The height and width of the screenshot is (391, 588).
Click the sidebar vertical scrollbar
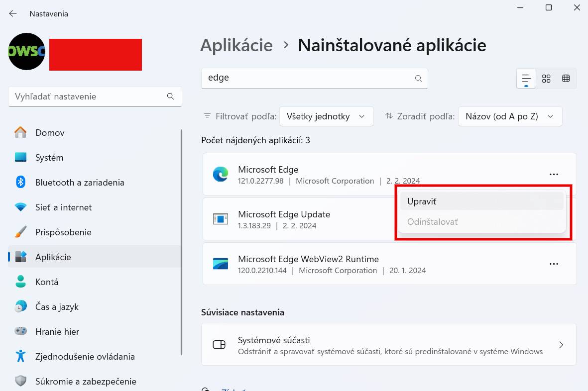point(182,242)
